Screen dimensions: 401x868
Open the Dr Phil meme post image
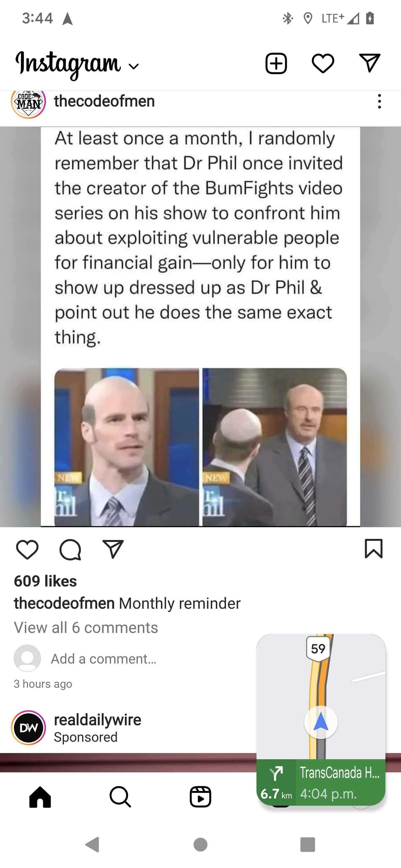200,327
